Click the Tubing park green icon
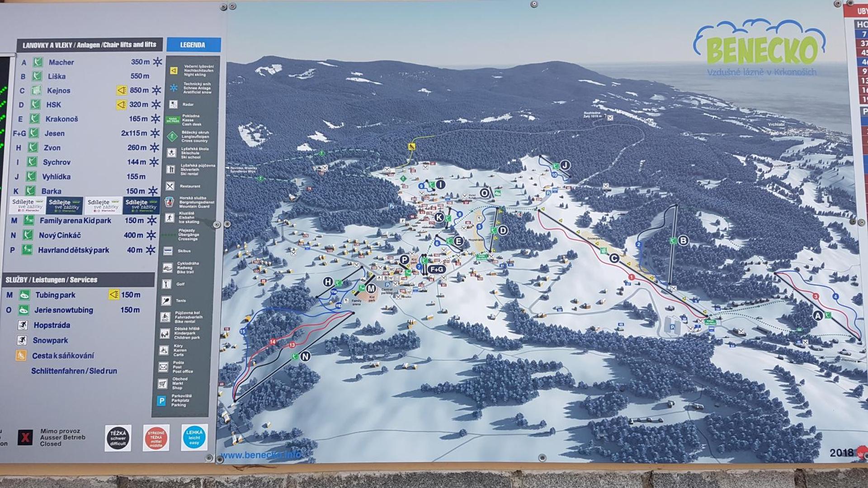Image resolution: width=868 pixels, height=488 pixels. point(24,295)
